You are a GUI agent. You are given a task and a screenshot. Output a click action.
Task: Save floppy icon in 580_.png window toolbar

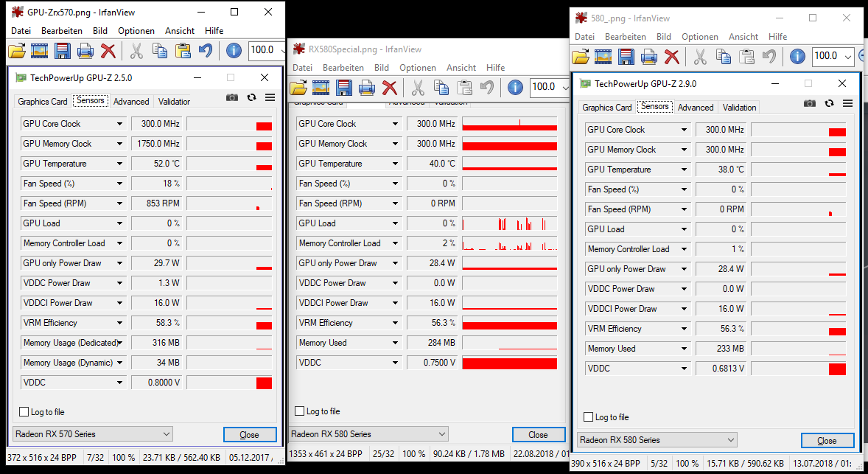point(626,57)
